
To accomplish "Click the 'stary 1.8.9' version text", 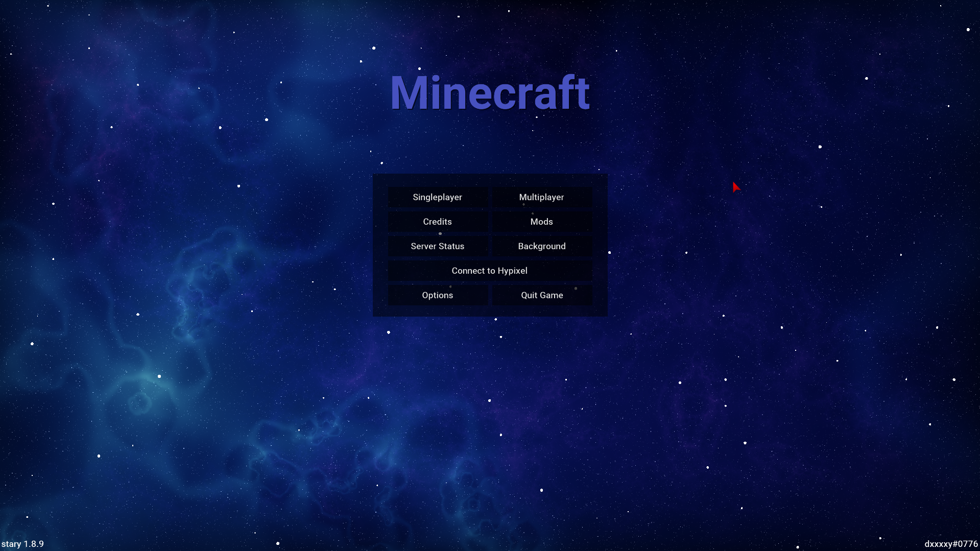I will click(x=22, y=544).
